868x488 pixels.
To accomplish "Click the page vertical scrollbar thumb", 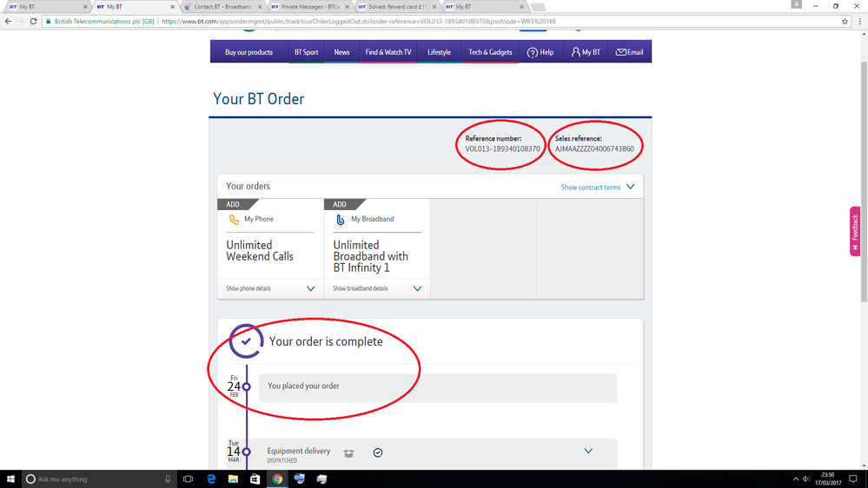I will tap(864, 181).
